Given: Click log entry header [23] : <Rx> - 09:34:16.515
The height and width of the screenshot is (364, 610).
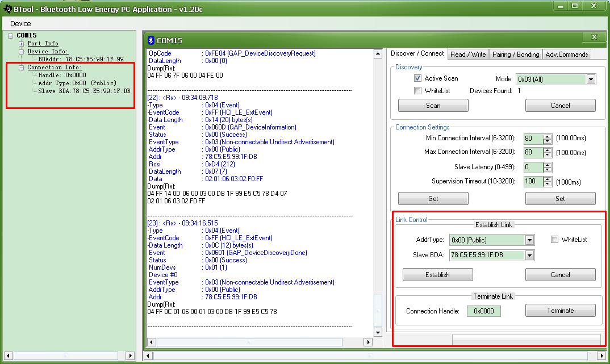Looking at the screenshot, I should (x=182, y=223).
